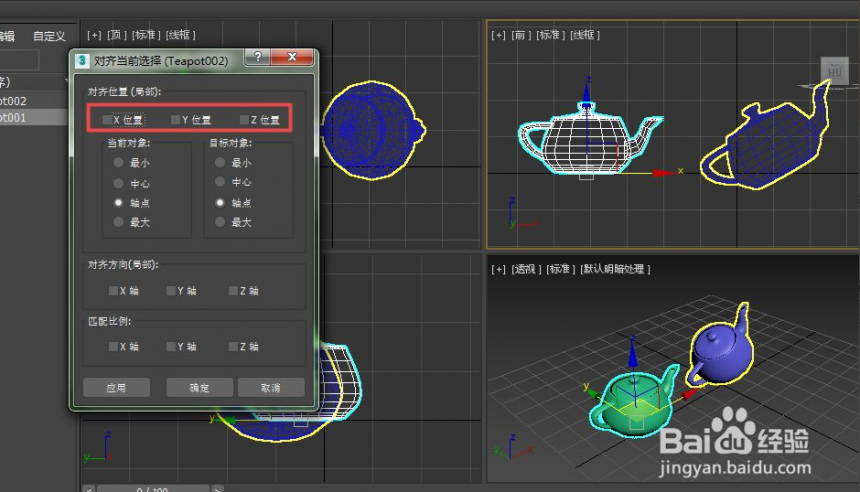The height and width of the screenshot is (492, 860).
Task: Enable Z 轴 in 匹配比例 section
Action: 233,347
